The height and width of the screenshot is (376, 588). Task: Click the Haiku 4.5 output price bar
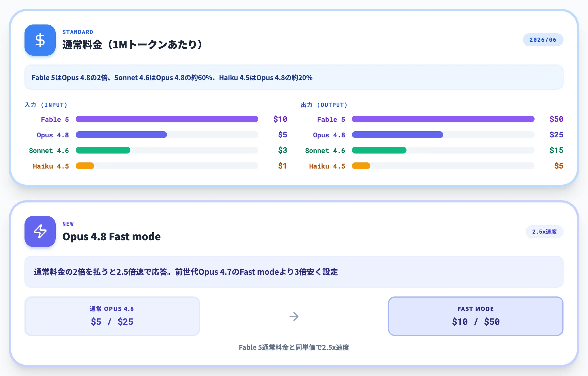361,166
